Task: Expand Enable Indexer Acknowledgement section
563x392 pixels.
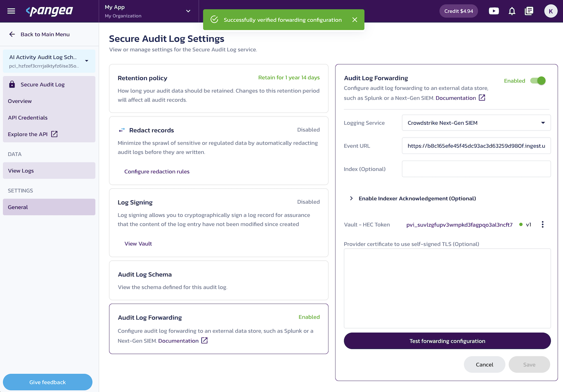Action: tap(412, 199)
